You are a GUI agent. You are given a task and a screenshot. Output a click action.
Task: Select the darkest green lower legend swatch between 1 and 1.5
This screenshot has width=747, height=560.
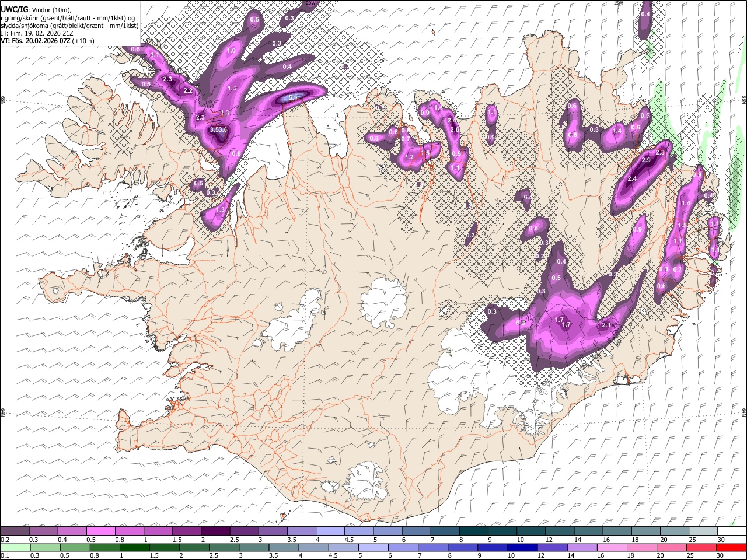pos(134,548)
